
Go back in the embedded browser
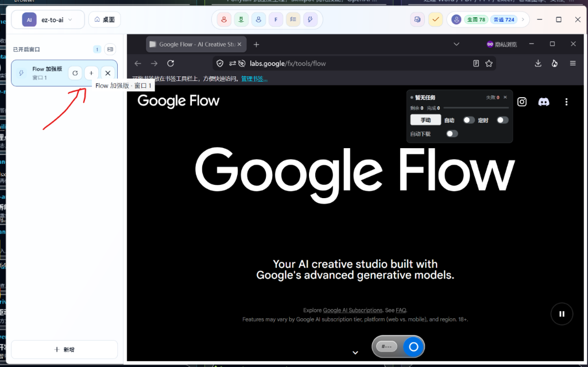138,63
